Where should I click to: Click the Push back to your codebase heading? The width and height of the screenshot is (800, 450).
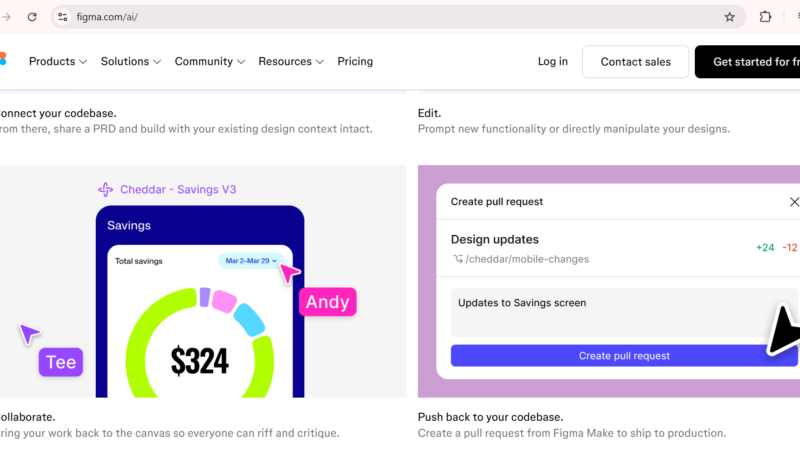click(490, 417)
